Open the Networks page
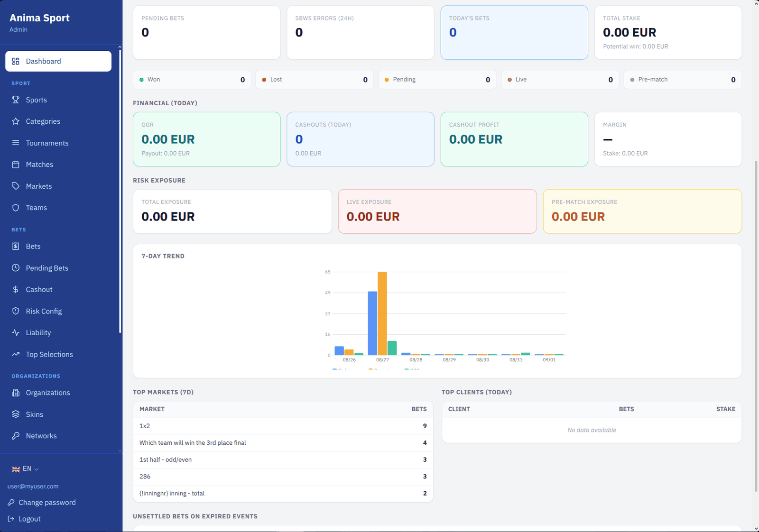Viewport: 759px width, 532px height. click(58, 436)
